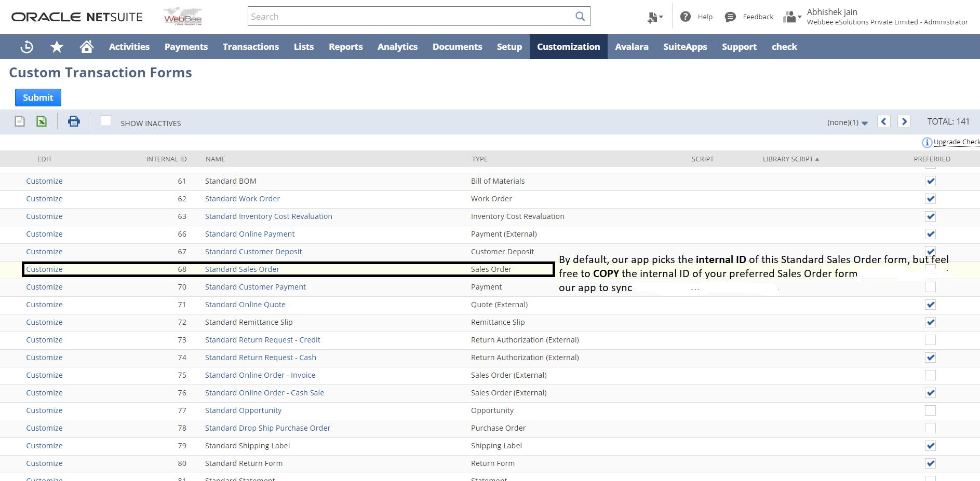The height and width of the screenshot is (481, 980).
Task: Click the Print icon
Action: (74, 121)
